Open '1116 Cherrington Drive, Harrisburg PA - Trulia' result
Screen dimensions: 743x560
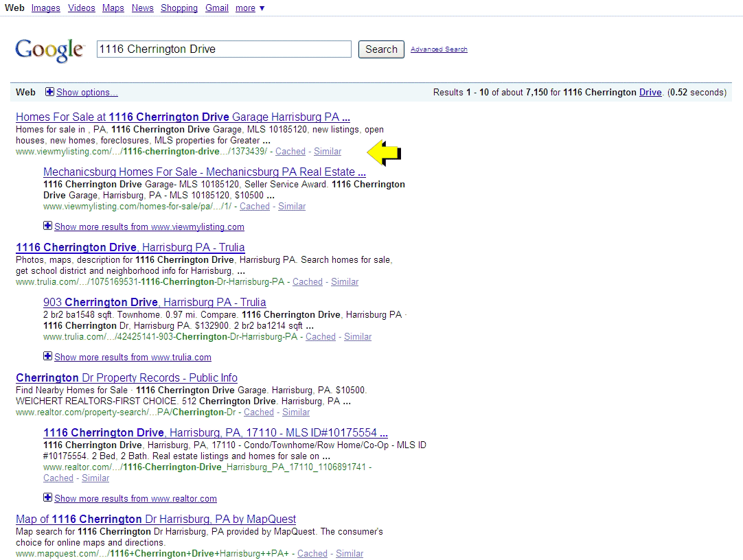(x=130, y=247)
